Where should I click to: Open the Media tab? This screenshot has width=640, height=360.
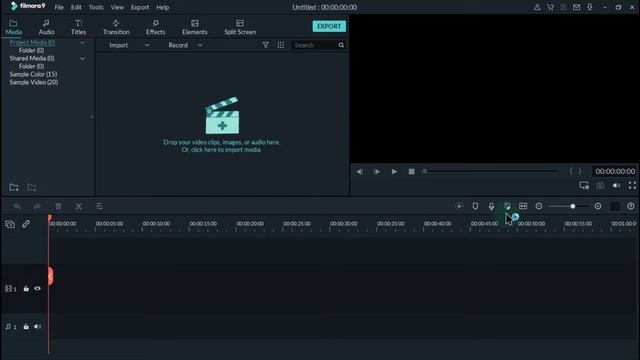(x=13, y=27)
